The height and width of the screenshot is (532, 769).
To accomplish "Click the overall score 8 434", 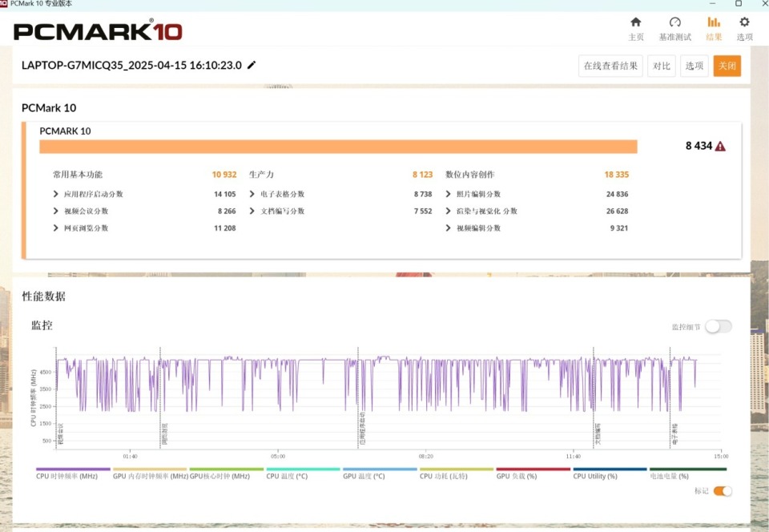I will (699, 146).
